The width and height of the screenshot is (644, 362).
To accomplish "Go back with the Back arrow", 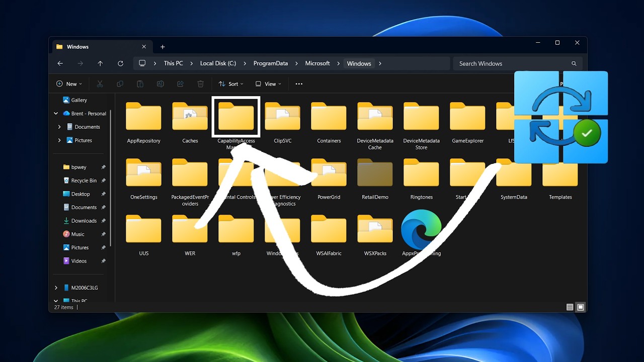I will (x=60, y=63).
